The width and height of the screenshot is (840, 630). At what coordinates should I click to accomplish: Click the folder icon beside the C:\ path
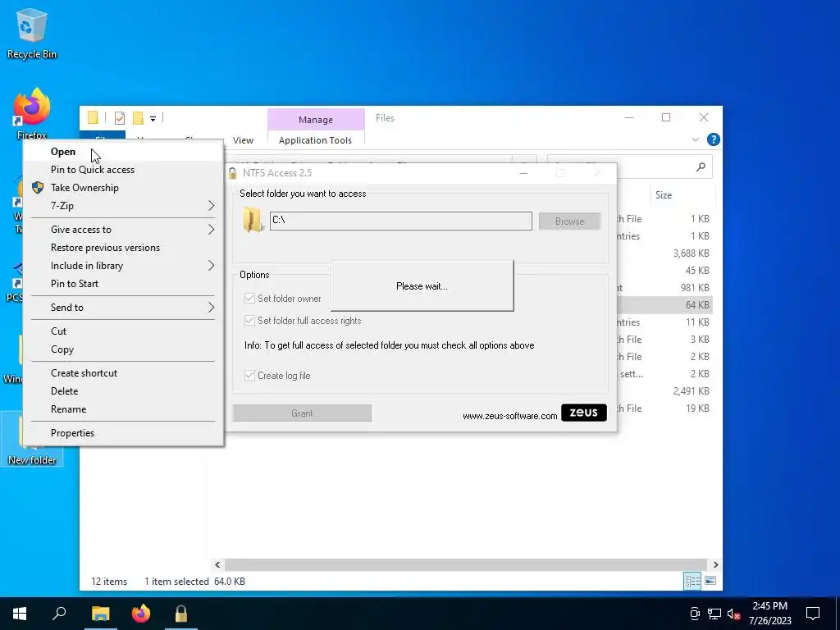click(x=253, y=221)
